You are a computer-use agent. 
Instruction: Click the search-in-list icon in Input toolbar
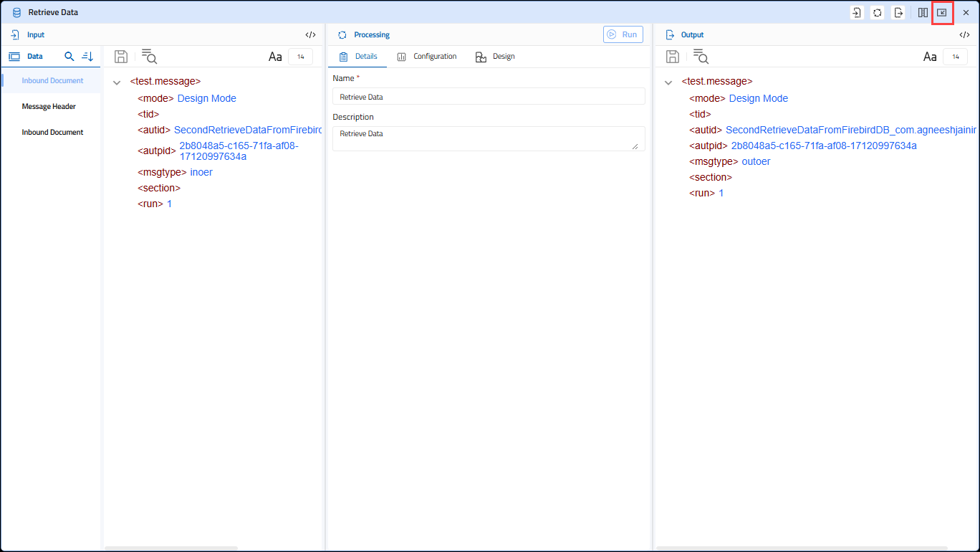(149, 57)
